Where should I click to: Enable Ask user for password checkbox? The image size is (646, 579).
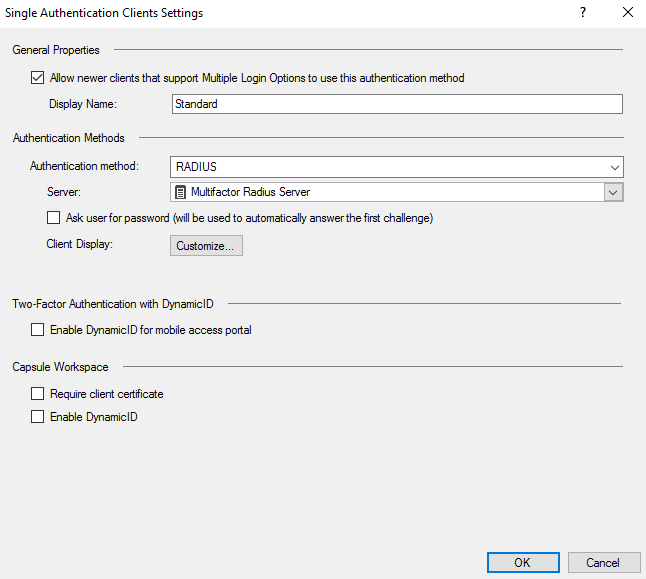point(54,218)
